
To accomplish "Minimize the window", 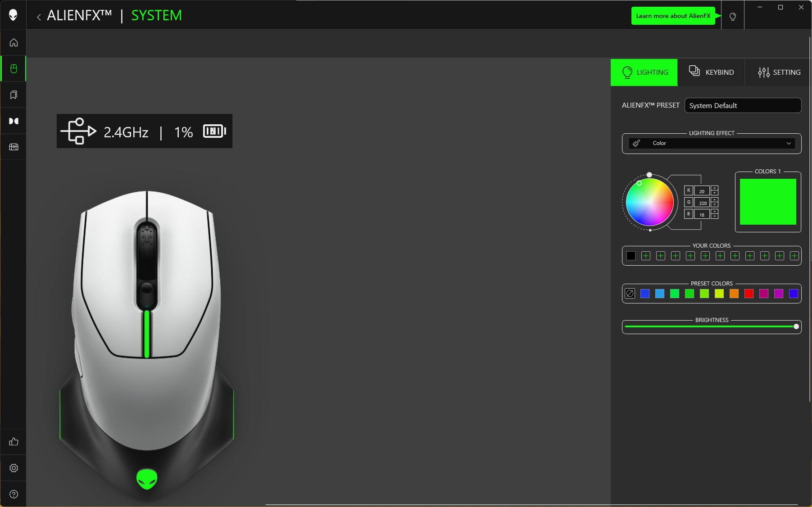I will click(760, 7).
